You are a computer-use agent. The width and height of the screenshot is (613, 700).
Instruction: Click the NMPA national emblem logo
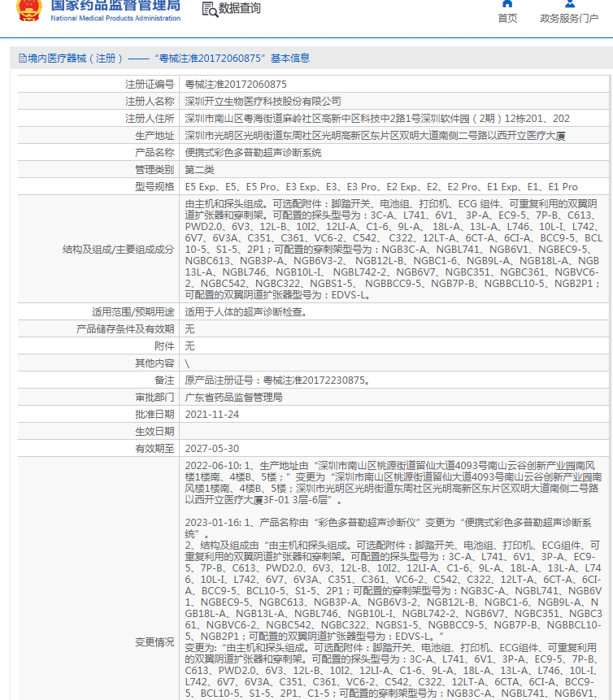(29, 11)
